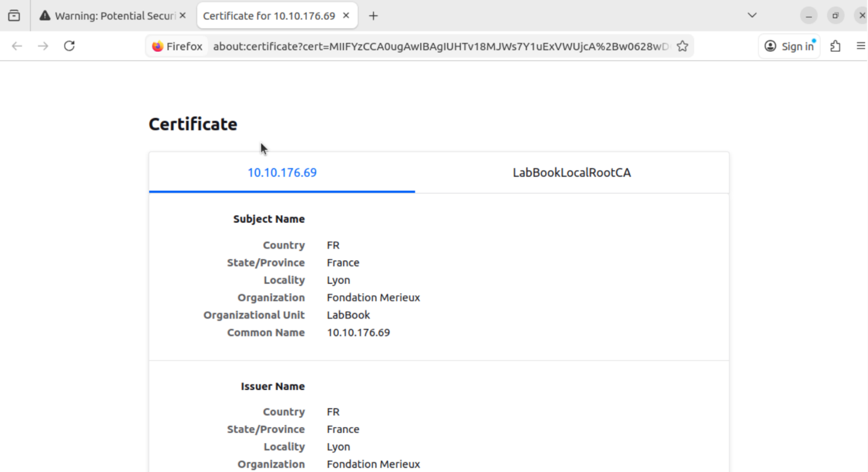Minimize the Firefox window
868x472 pixels.
pyautogui.click(x=809, y=16)
